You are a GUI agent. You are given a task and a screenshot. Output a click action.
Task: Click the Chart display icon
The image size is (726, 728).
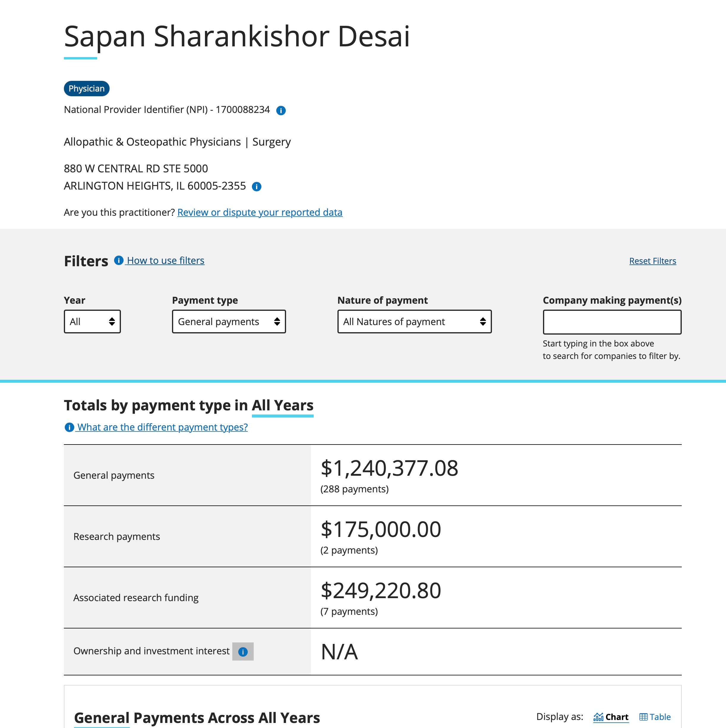pyautogui.click(x=598, y=717)
